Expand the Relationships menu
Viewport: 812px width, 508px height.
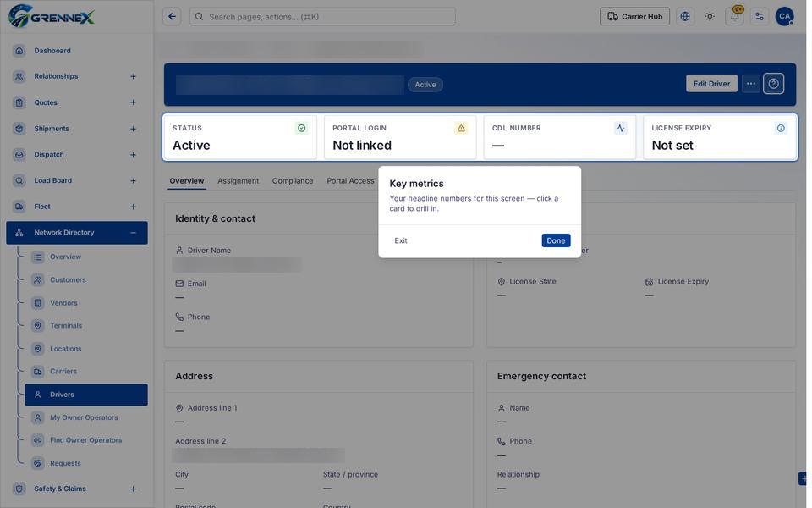point(133,76)
